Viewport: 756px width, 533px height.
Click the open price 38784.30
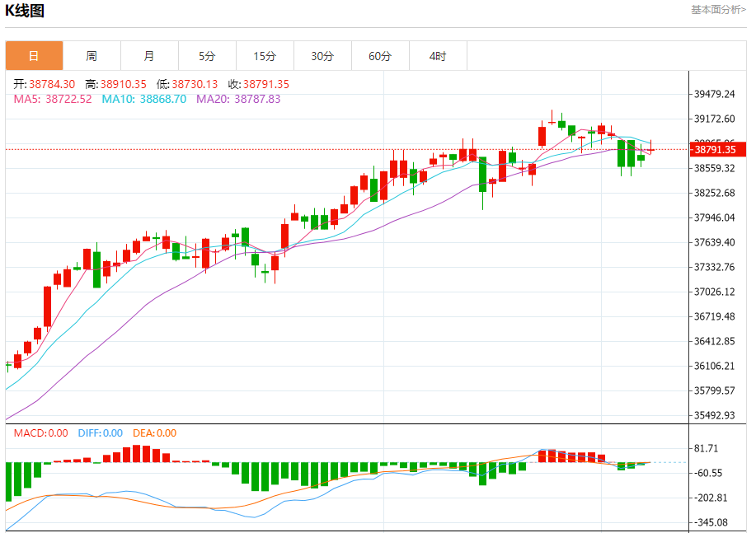click(x=52, y=84)
